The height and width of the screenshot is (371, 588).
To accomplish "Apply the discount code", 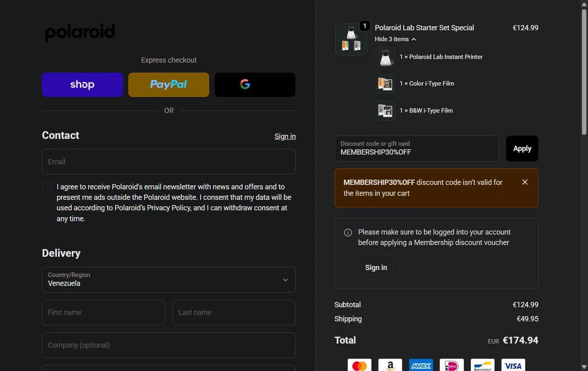I will point(522,149).
